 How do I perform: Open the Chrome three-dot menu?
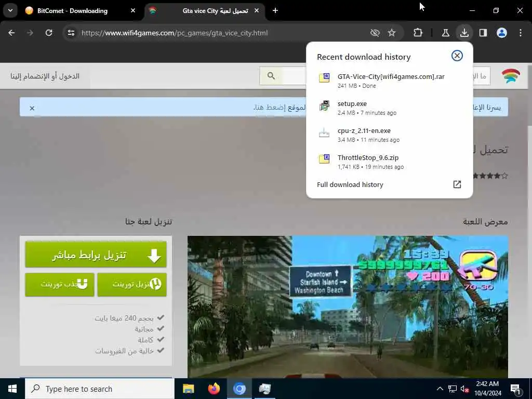[521, 33]
